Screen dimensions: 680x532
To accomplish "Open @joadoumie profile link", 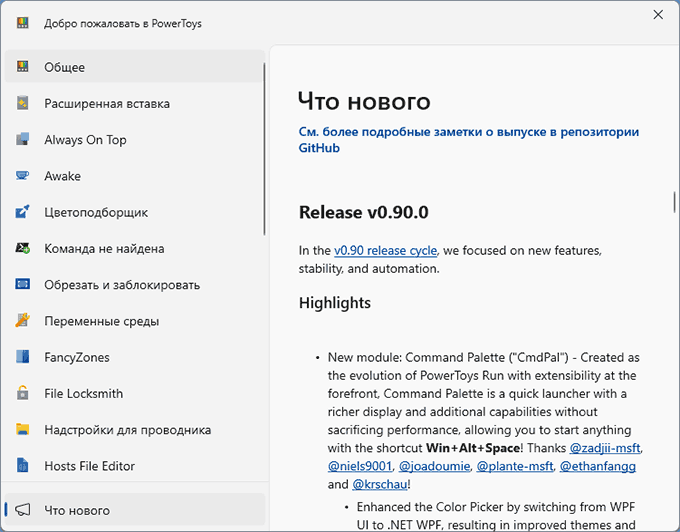I will pyautogui.click(x=434, y=466).
